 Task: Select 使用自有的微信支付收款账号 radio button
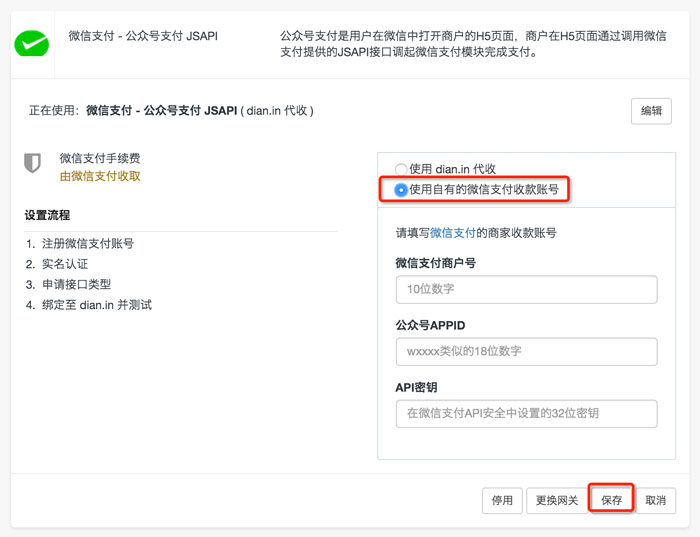tap(400, 190)
